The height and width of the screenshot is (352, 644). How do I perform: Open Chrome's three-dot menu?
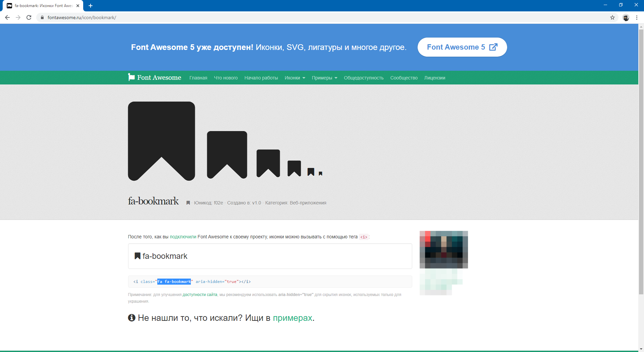(x=637, y=17)
